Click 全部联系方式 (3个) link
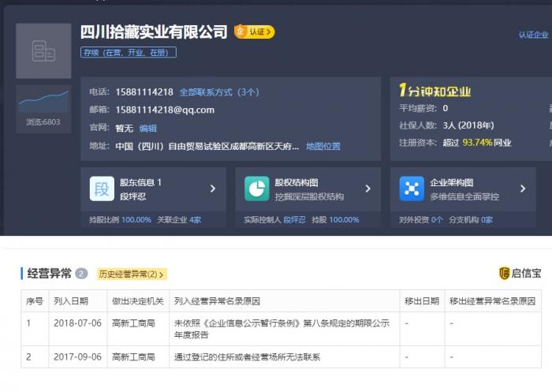 (218, 92)
